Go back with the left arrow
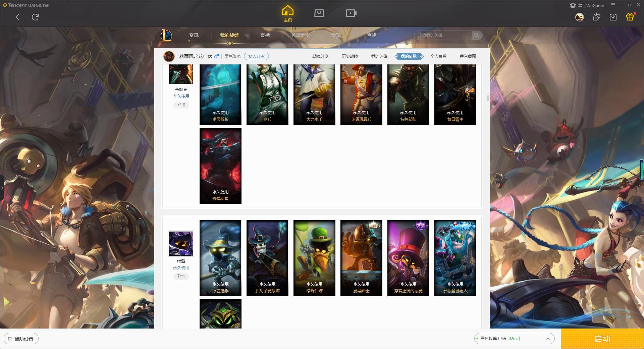 click(x=18, y=17)
